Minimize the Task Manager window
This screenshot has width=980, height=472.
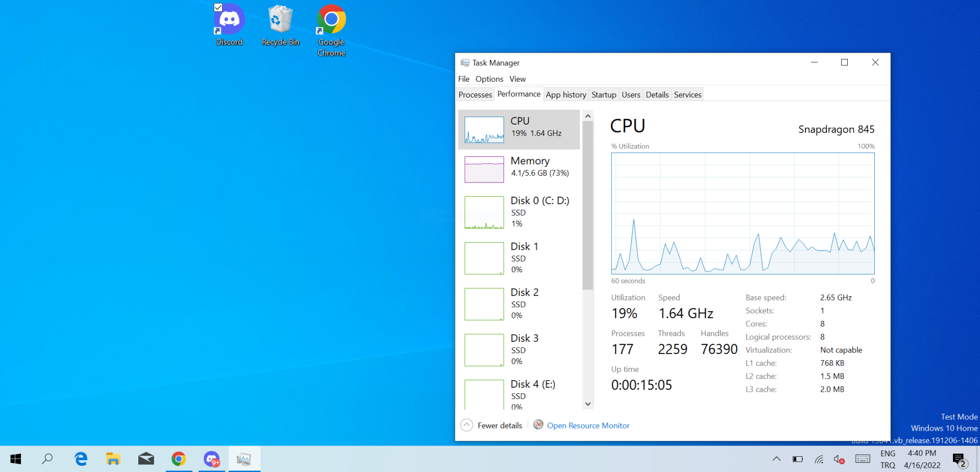814,62
